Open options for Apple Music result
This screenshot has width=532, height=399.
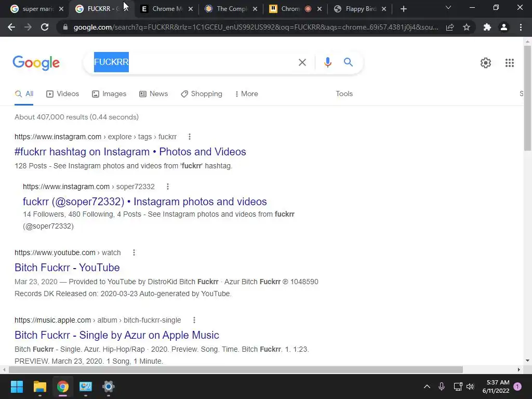(x=194, y=320)
